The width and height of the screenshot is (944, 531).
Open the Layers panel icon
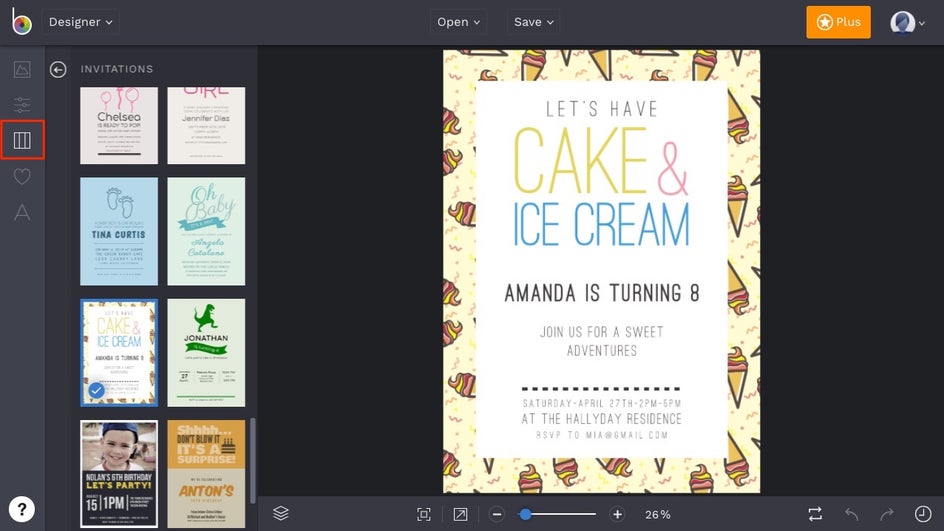[x=281, y=514]
